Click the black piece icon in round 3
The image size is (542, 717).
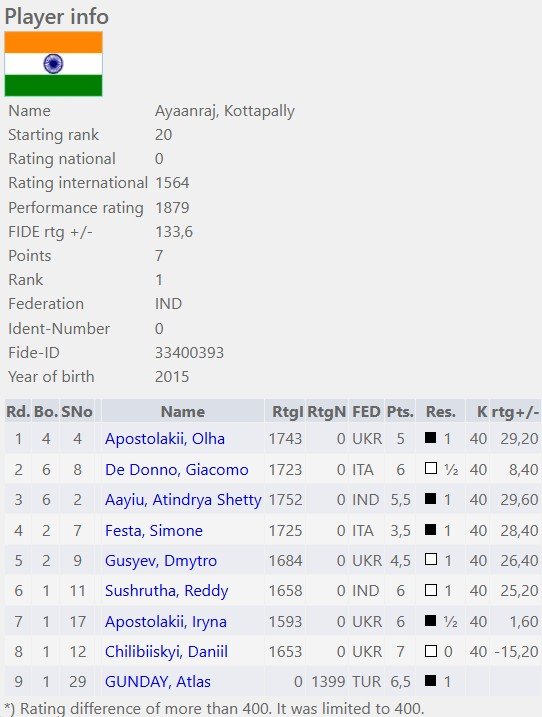(430, 498)
